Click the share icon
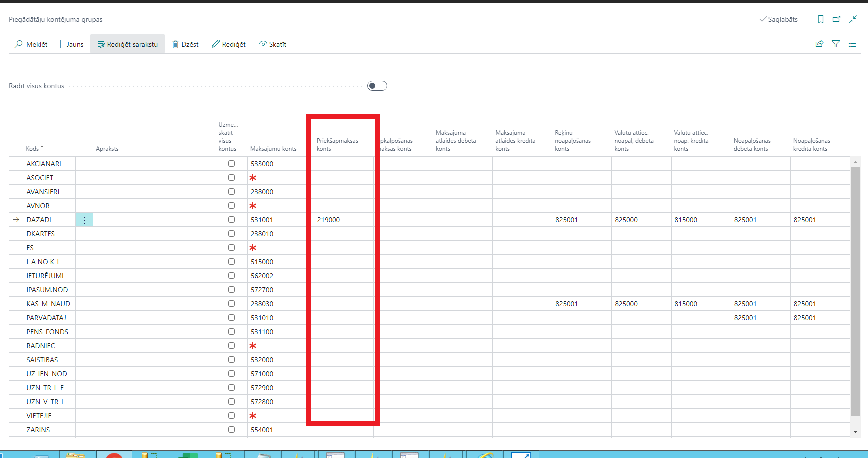Viewport: 868px width, 458px height. (819, 44)
